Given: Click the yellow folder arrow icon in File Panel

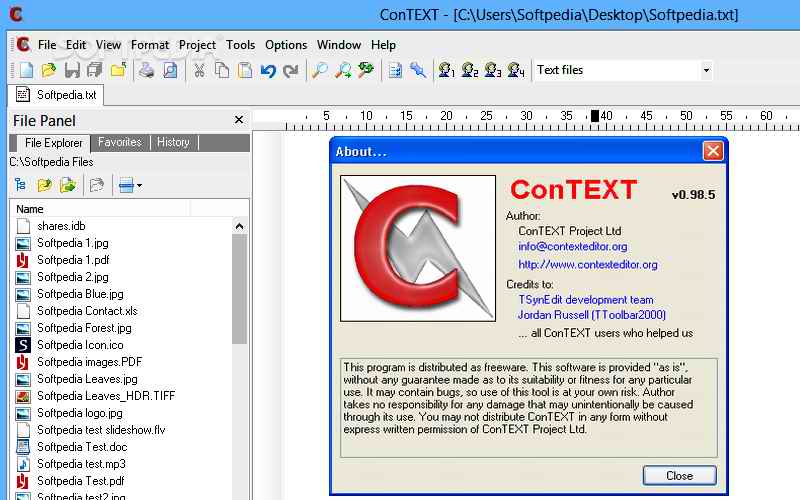Looking at the screenshot, I should [x=44, y=185].
